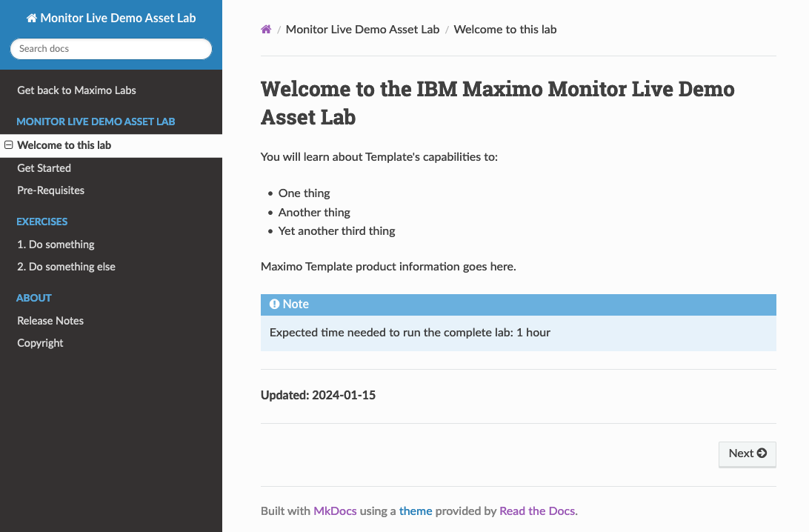Image resolution: width=809 pixels, height=532 pixels.
Task: Click 'You will learn about Template's capabilities' text
Action: click(379, 157)
